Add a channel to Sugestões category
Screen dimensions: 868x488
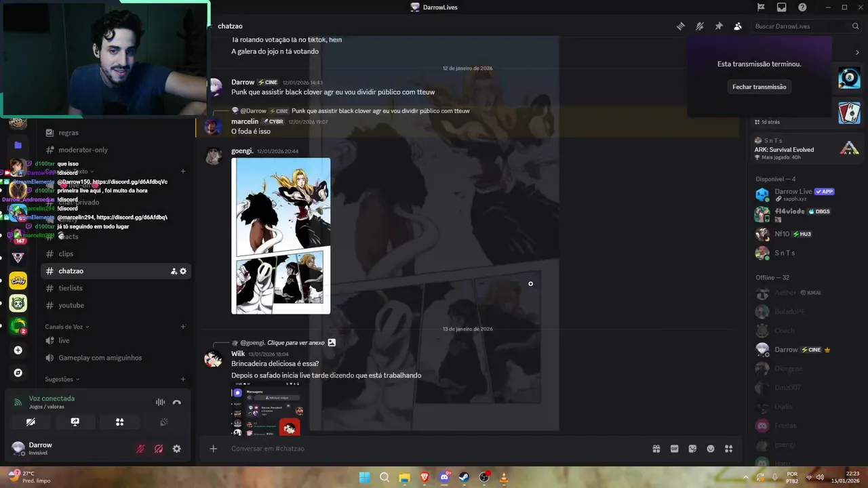183,380
